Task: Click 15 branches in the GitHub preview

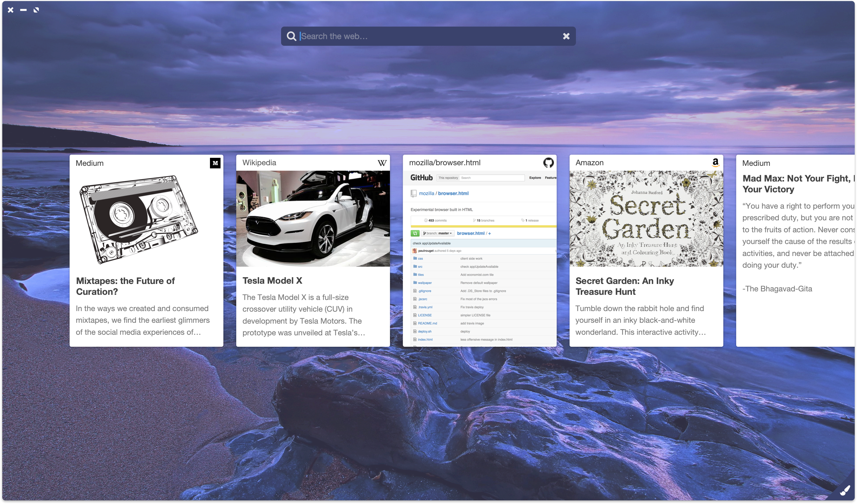Action: point(484,220)
